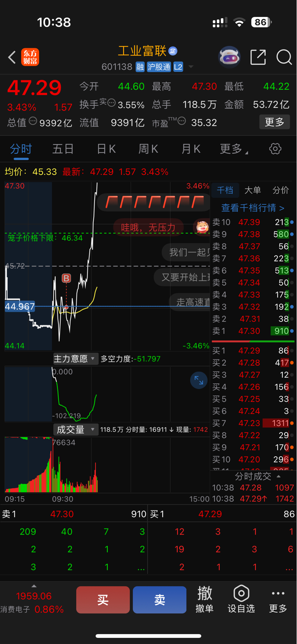Viewport: 297px width, 644px height.
Task: Tap the 买1 queue order 19
Action: pyautogui.click(x=180, y=549)
